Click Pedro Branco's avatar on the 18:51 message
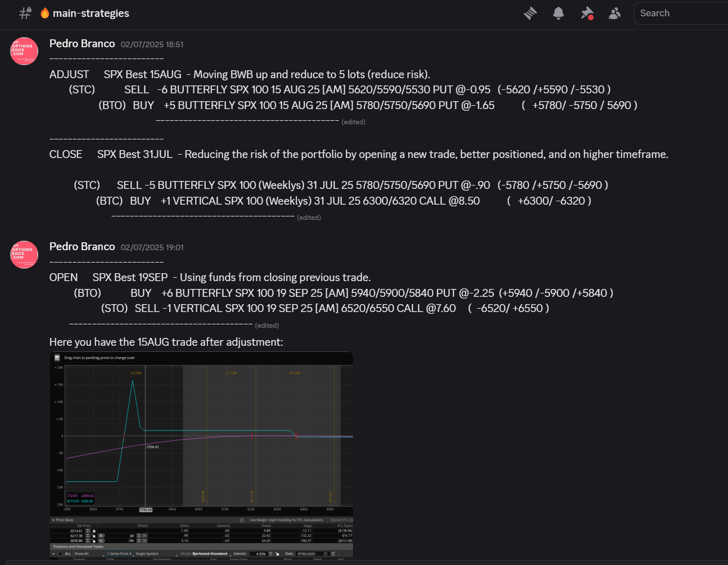Screen dimensions: 728x565 click(24, 51)
